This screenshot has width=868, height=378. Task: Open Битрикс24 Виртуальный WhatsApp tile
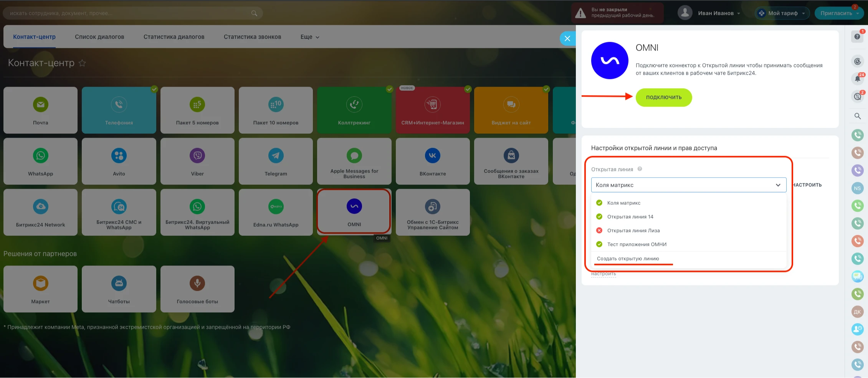click(x=197, y=212)
